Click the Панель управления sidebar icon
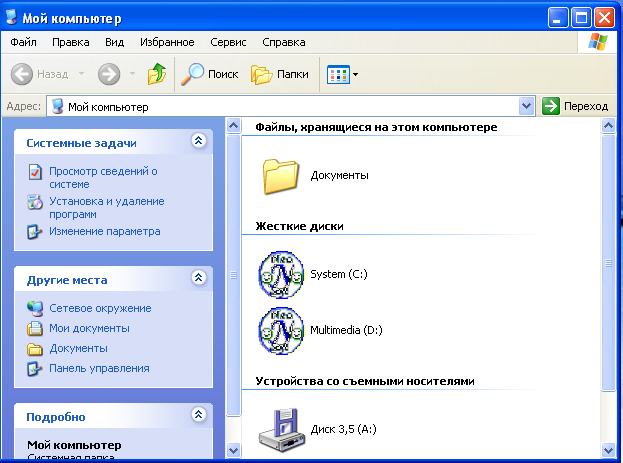 [35, 368]
